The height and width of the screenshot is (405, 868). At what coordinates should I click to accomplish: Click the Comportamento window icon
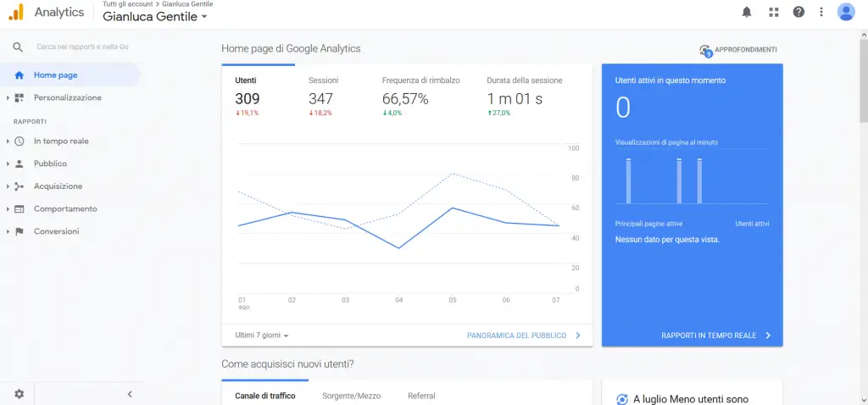(19, 209)
